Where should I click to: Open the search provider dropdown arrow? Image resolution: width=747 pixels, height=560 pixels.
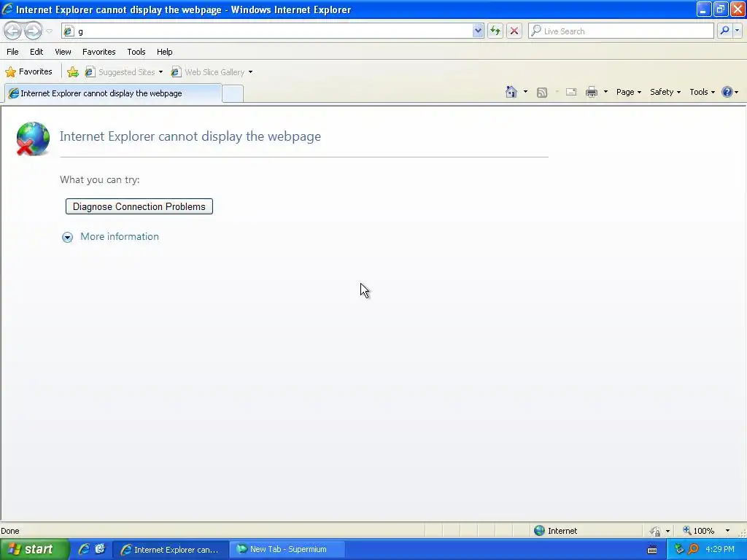tap(737, 31)
